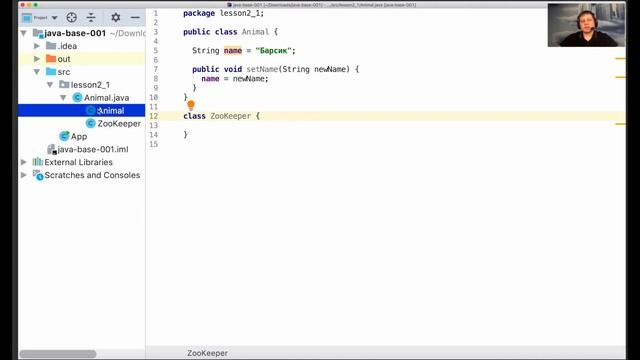The height and width of the screenshot is (360, 640).
Task: Expand the .idea folder
Action: pyautogui.click(x=37, y=46)
